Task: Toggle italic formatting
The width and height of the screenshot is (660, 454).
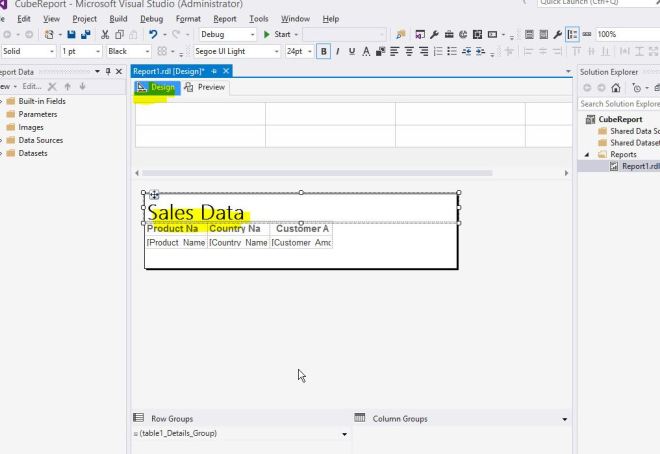Action: pyautogui.click(x=338, y=51)
